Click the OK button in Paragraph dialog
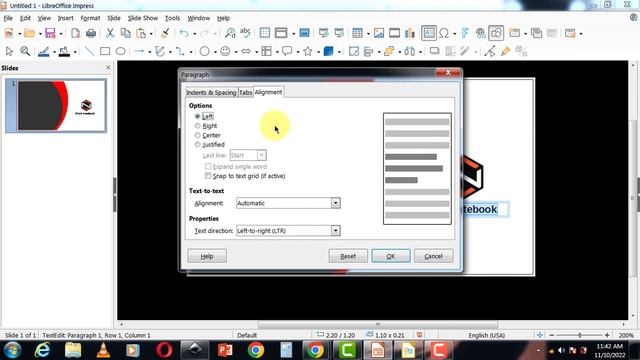The width and height of the screenshot is (640, 360). (391, 256)
